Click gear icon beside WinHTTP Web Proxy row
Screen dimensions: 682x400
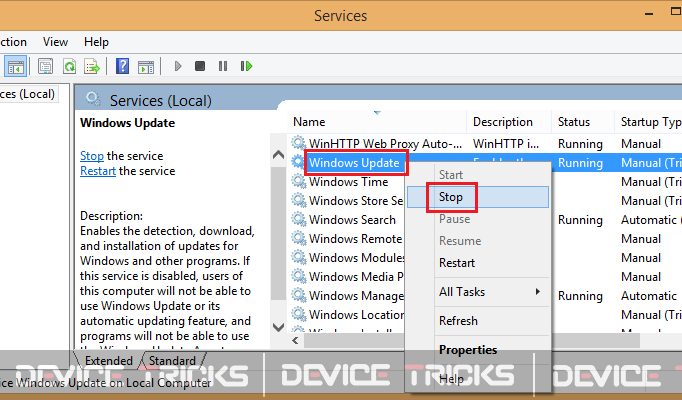(298, 143)
